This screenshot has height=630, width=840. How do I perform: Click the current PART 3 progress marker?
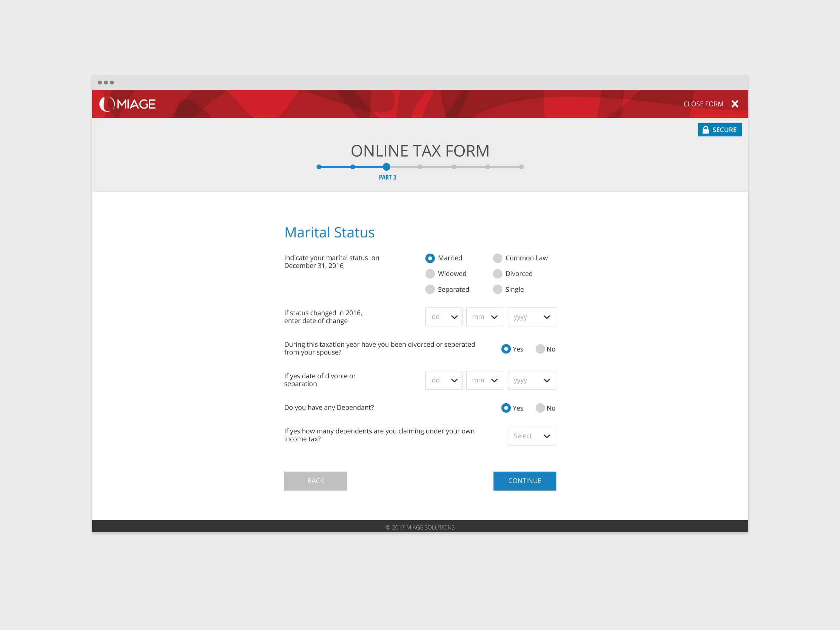point(386,167)
